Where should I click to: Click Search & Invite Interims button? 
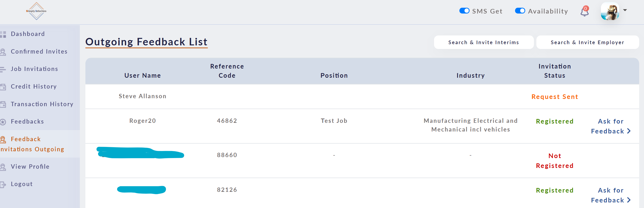483,42
